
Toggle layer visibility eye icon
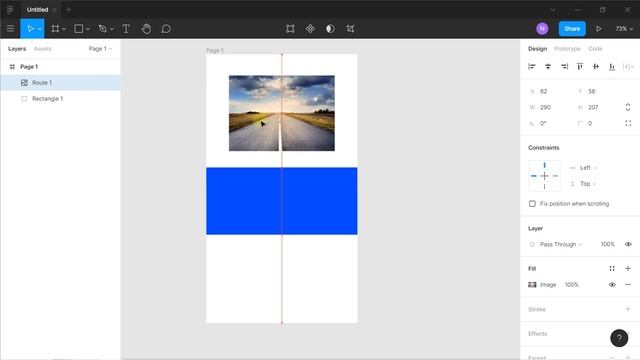628,244
